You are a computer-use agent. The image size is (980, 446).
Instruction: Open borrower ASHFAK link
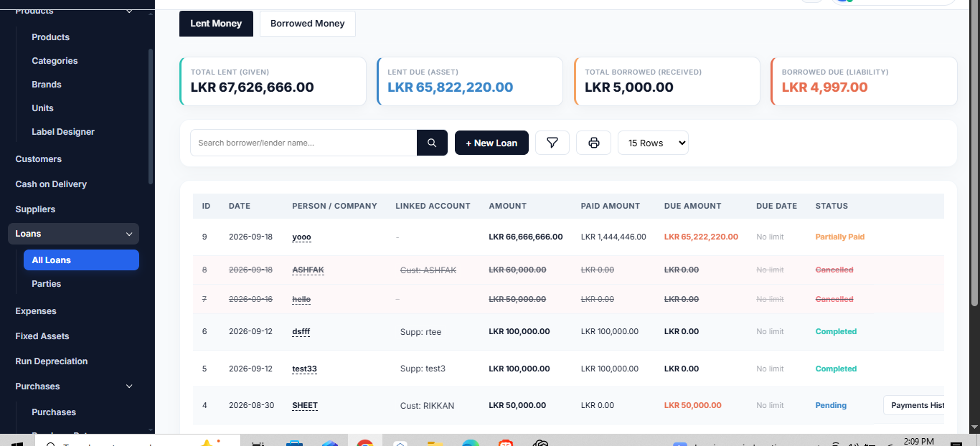308,270
